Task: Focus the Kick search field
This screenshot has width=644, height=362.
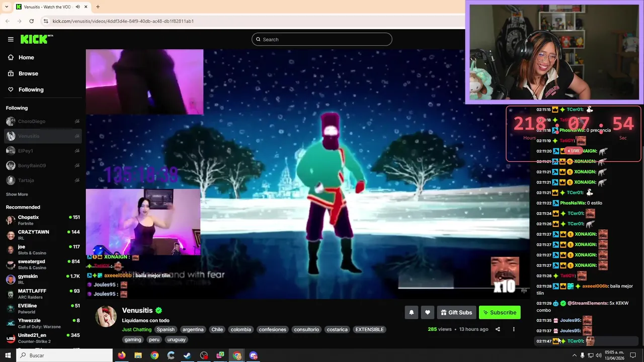Action: click(x=322, y=39)
